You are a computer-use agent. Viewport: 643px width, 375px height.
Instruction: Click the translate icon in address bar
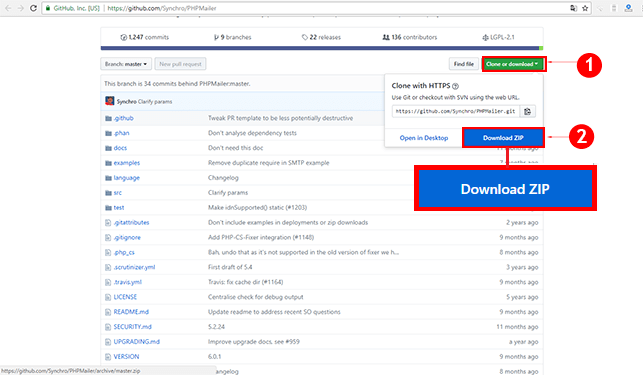(x=573, y=8)
